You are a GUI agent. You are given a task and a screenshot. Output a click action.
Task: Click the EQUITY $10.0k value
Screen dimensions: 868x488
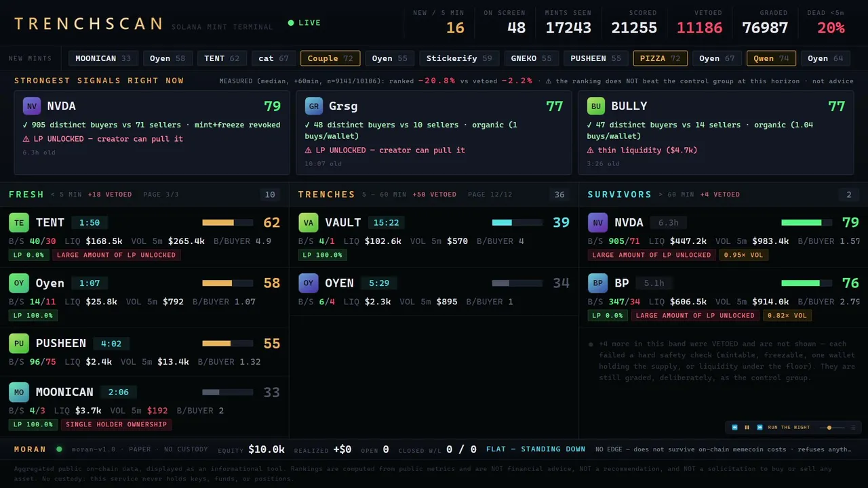point(267,449)
